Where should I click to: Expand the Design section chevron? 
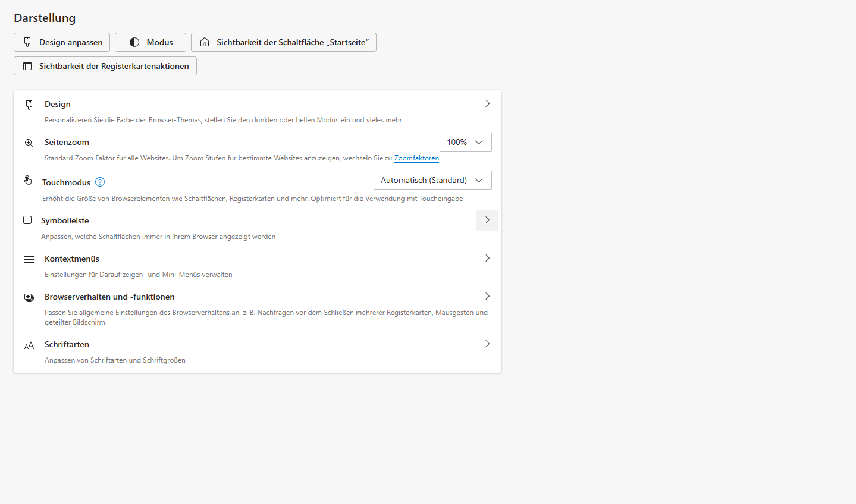coord(487,103)
